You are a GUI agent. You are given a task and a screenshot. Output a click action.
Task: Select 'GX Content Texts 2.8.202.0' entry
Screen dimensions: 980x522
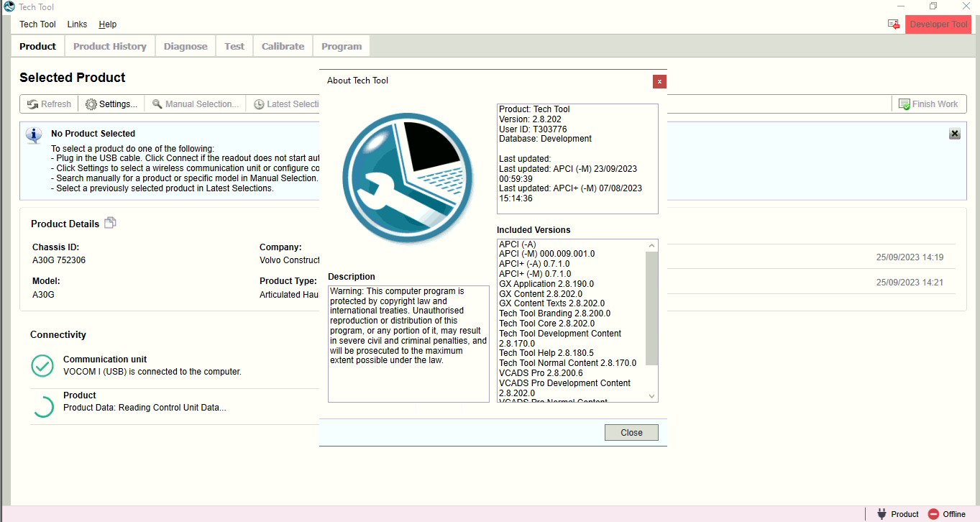(x=551, y=303)
